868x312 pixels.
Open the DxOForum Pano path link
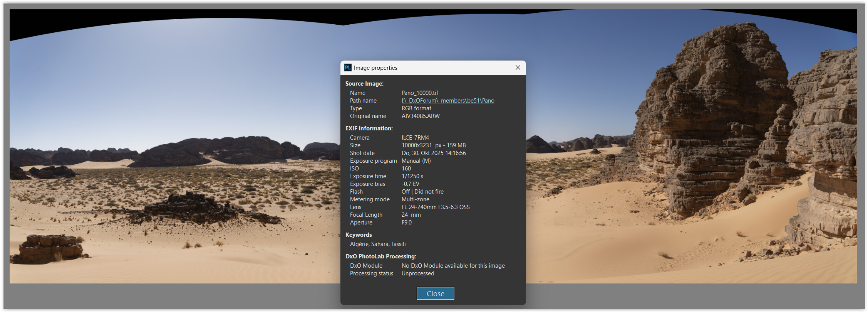(x=447, y=101)
